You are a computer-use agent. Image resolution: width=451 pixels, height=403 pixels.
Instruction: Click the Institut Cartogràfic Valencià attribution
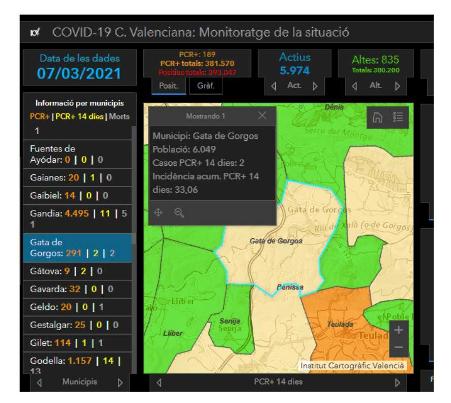coord(352,366)
